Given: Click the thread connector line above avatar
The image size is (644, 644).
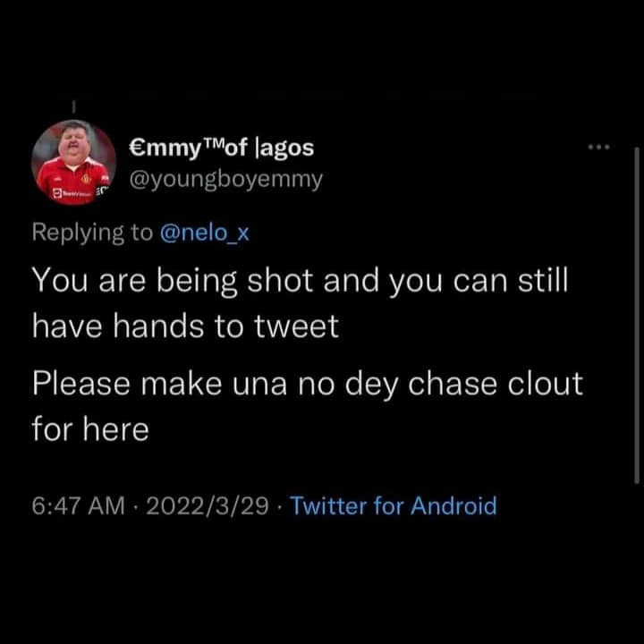Looking at the screenshot, I should 74,105.
